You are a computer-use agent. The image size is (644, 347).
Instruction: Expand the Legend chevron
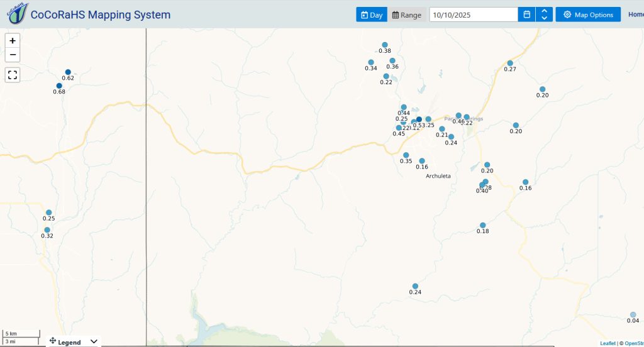pyautogui.click(x=94, y=341)
